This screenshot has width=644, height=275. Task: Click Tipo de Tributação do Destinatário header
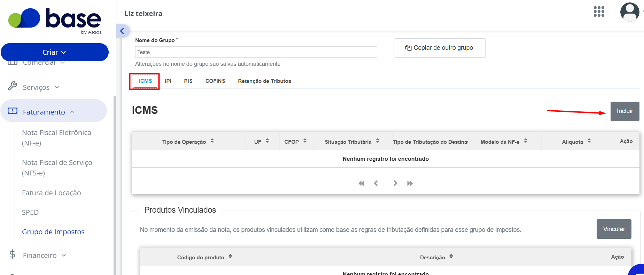tap(430, 142)
